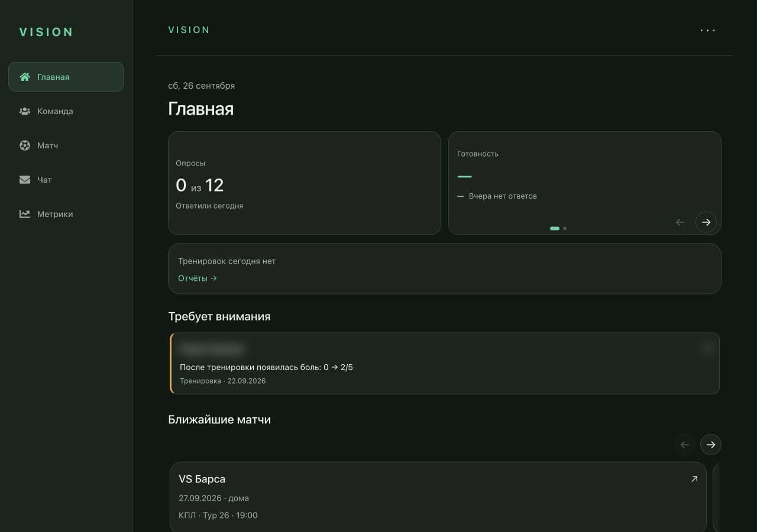
Task: Click the 'Вчера нет ответов' status text
Action: (503, 196)
